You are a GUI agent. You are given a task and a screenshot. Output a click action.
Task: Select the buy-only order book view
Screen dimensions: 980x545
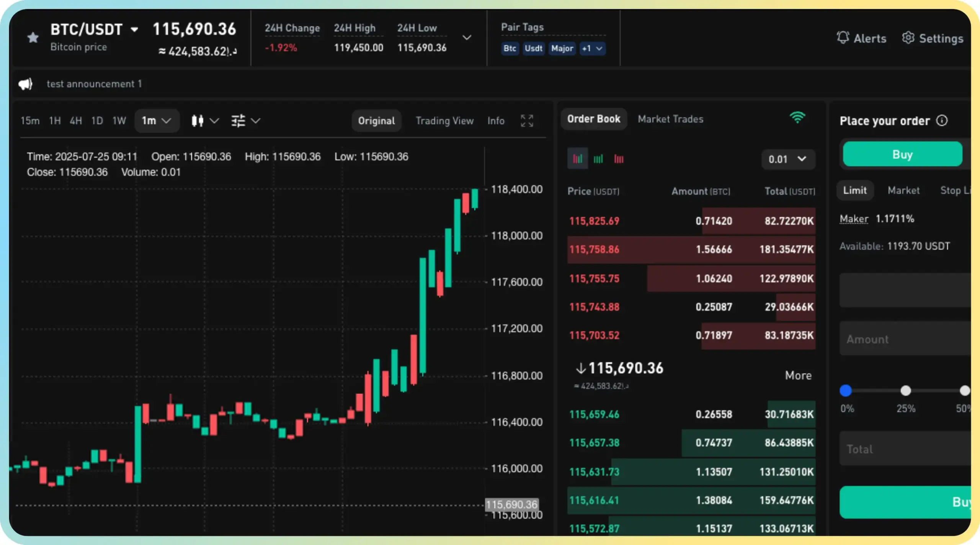[598, 158]
